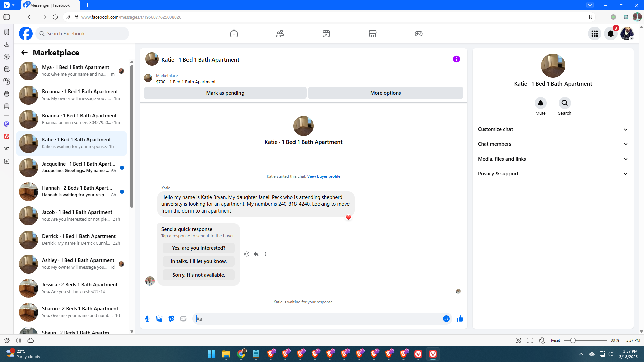Click the Marketplace storefront icon in top navigation

[x=372, y=34]
